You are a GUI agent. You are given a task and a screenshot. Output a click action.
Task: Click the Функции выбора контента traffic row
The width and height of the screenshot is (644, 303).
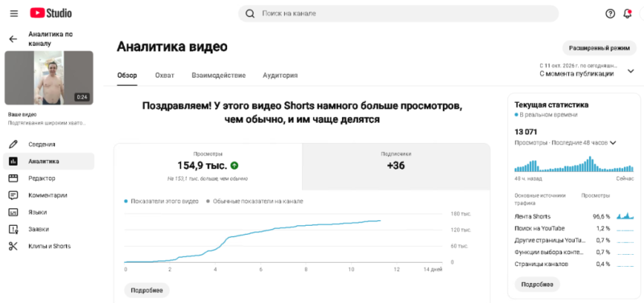click(x=574, y=252)
